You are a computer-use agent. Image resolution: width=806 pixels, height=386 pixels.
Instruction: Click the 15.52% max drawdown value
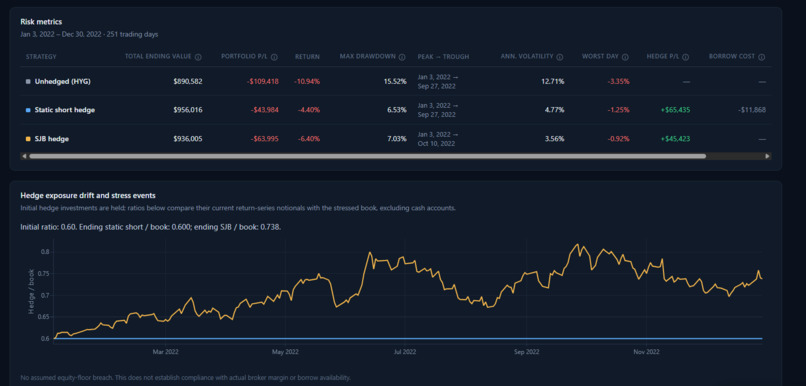(x=395, y=81)
